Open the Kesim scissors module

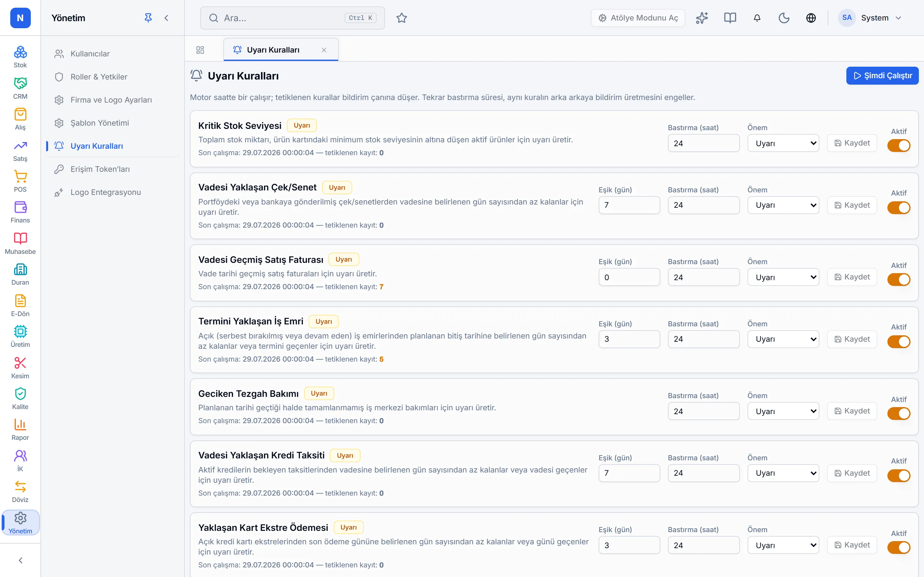(x=20, y=363)
